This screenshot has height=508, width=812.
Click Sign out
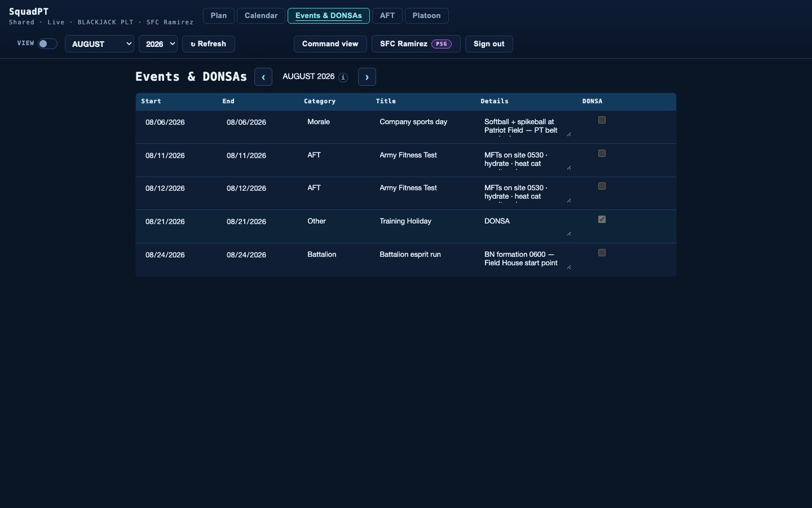tap(489, 44)
